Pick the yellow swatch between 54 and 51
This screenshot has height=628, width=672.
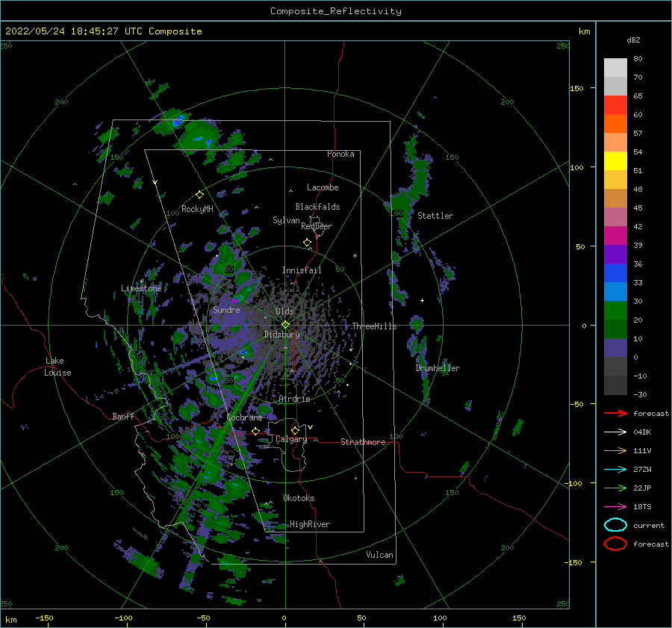pos(615,161)
